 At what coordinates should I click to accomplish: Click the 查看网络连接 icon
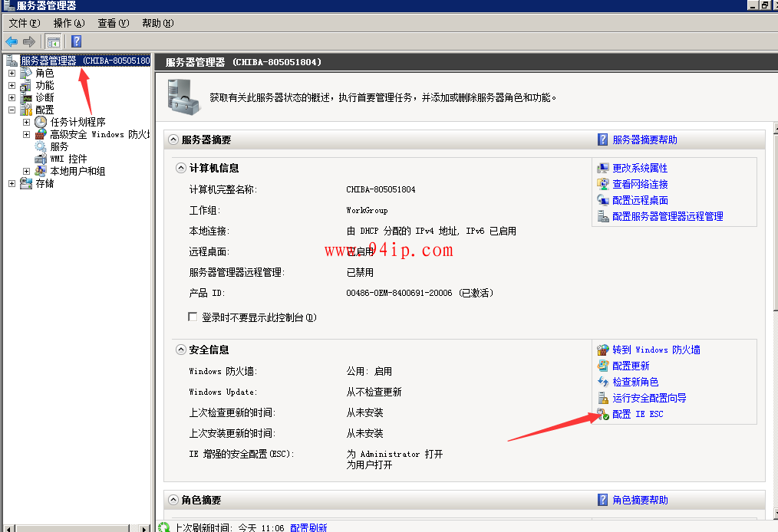[603, 184]
